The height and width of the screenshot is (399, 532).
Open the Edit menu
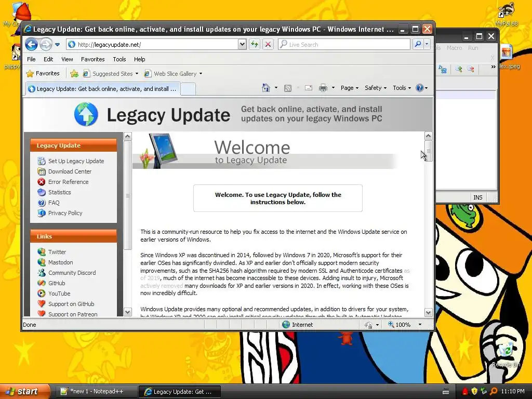click(x=48, y=59)
